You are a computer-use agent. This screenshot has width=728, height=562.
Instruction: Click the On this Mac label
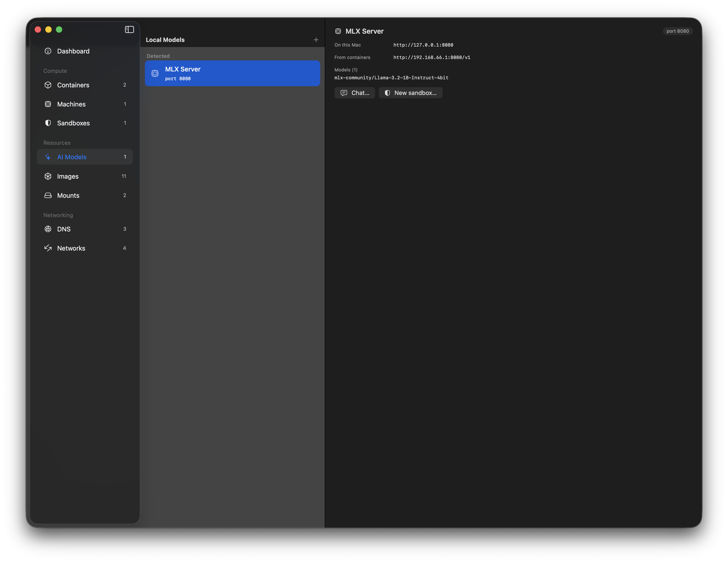coord(347,45)
